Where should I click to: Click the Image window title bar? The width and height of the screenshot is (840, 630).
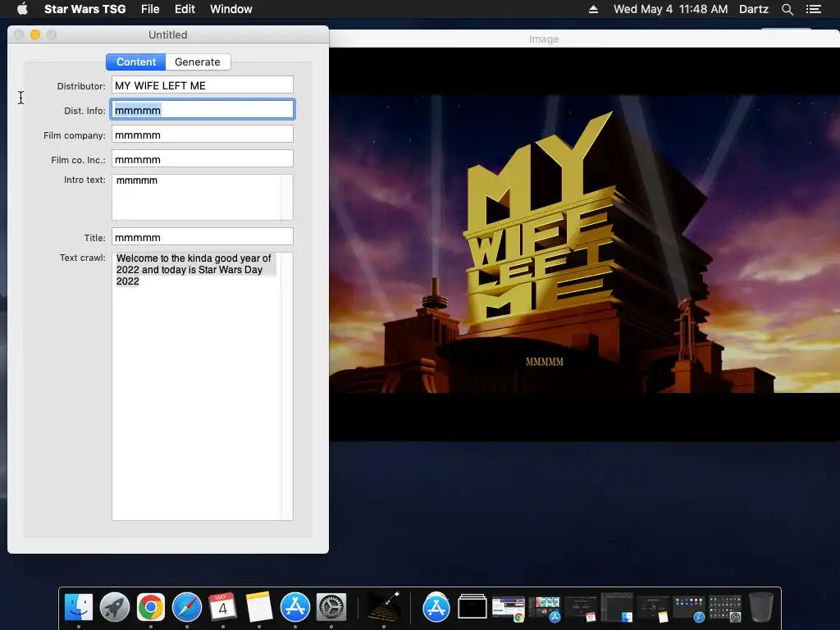click(x=584, y=39)
